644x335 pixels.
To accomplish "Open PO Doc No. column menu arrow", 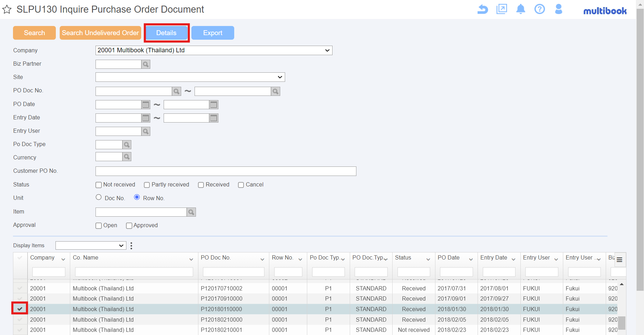I will coord(262,260).
